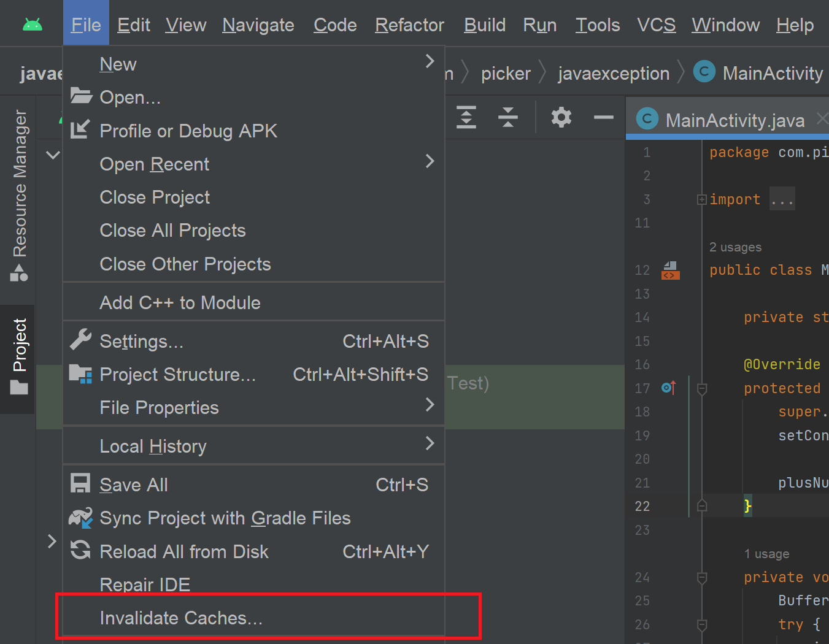Click the 1 usage hint above method
829x644 pixels.
[x=766, y=553]
